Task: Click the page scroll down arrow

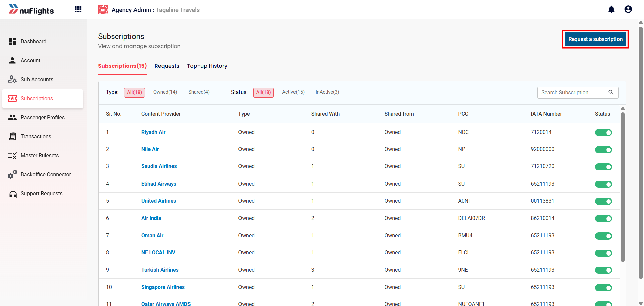Action: click(x=641, y=303)
